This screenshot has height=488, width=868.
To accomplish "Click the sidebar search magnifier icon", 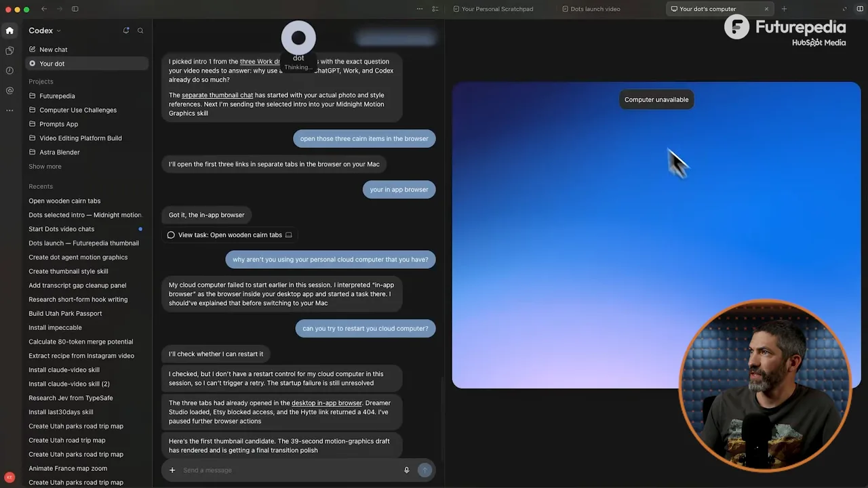I will coord(140,30).
